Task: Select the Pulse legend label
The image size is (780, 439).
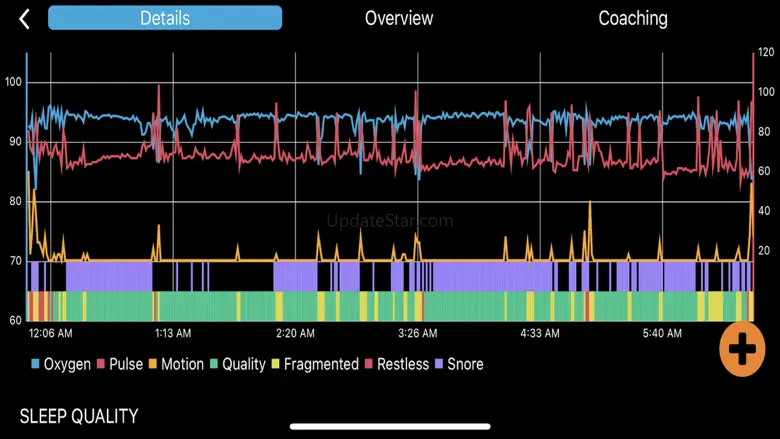Action: coord(126,364)
